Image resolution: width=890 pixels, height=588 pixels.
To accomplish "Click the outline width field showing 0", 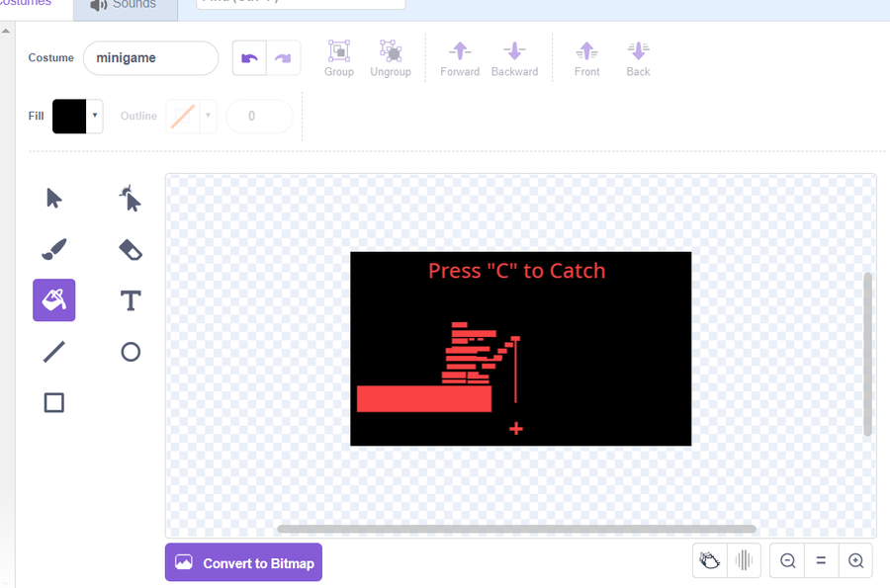I will pyautogui.click(x=259, y=117).
